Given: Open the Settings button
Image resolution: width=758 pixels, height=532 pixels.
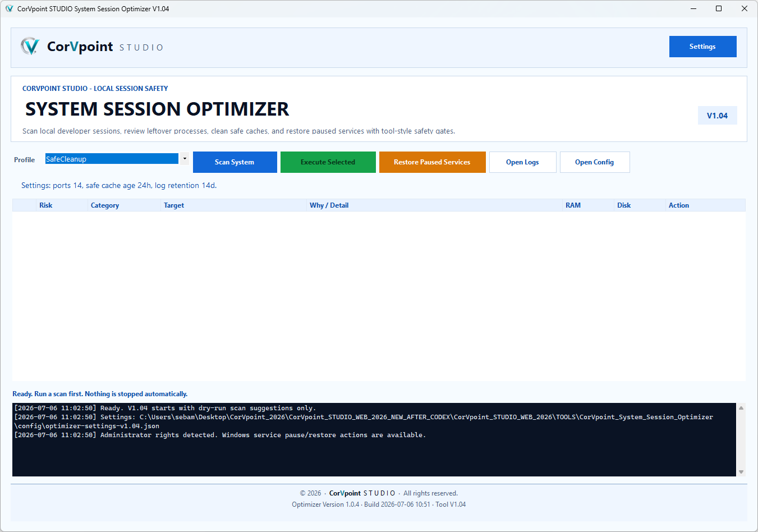Looking at the screenshot, I should [x=702, y=47].
